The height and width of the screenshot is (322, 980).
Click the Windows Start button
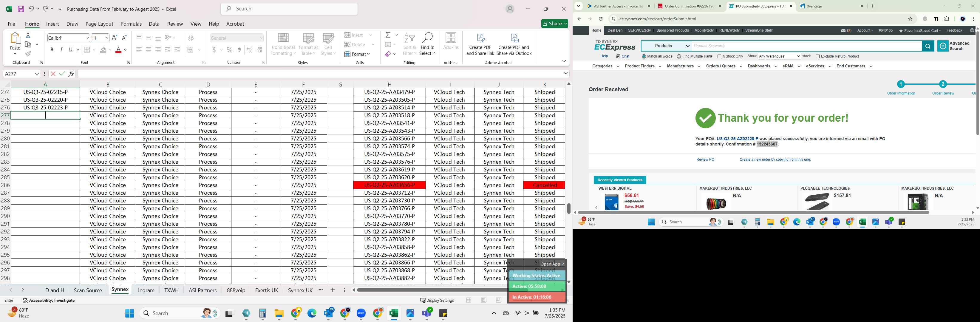coord(129,313)
